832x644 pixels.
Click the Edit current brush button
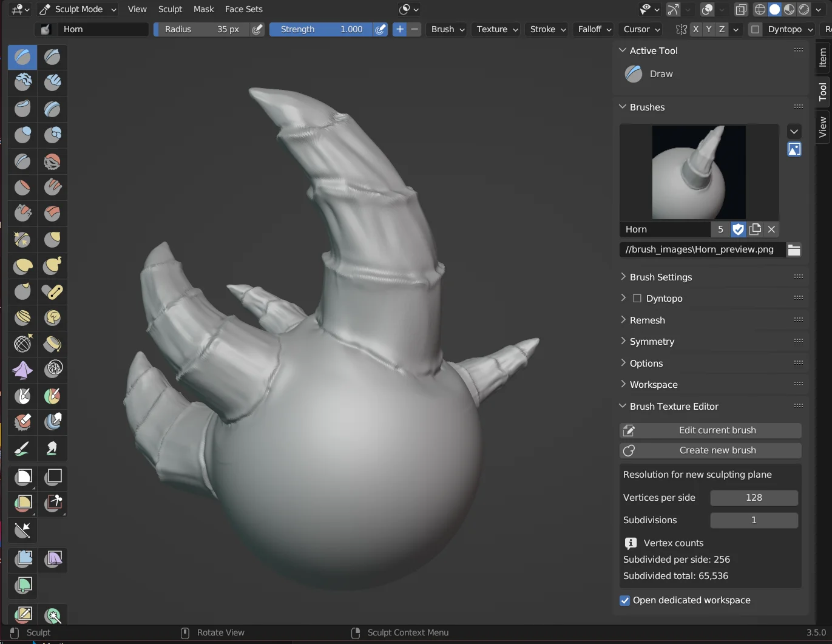tap(710, 430)
